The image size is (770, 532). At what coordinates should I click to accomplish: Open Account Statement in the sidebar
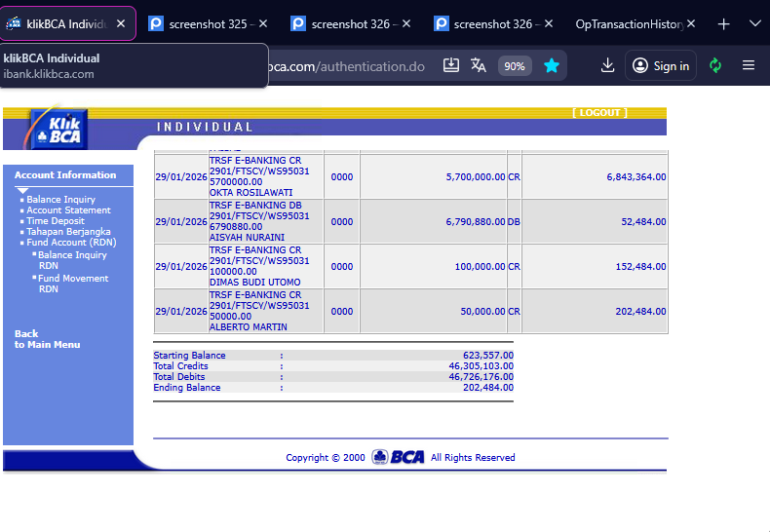[x=69, y=210]
